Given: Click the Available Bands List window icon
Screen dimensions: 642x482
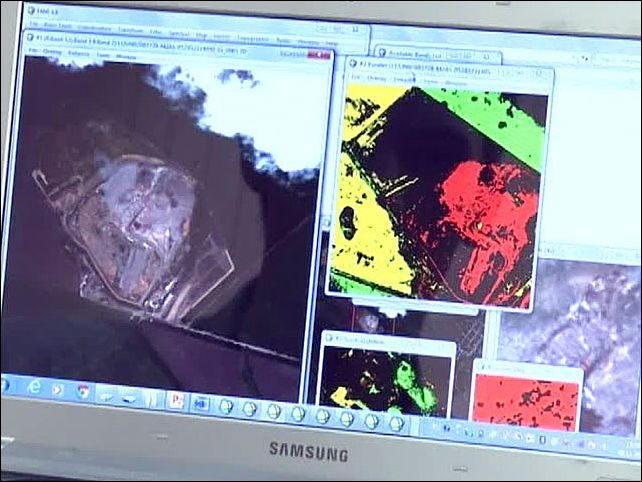Looking at the screenshot, I should [x=380, y=53].
